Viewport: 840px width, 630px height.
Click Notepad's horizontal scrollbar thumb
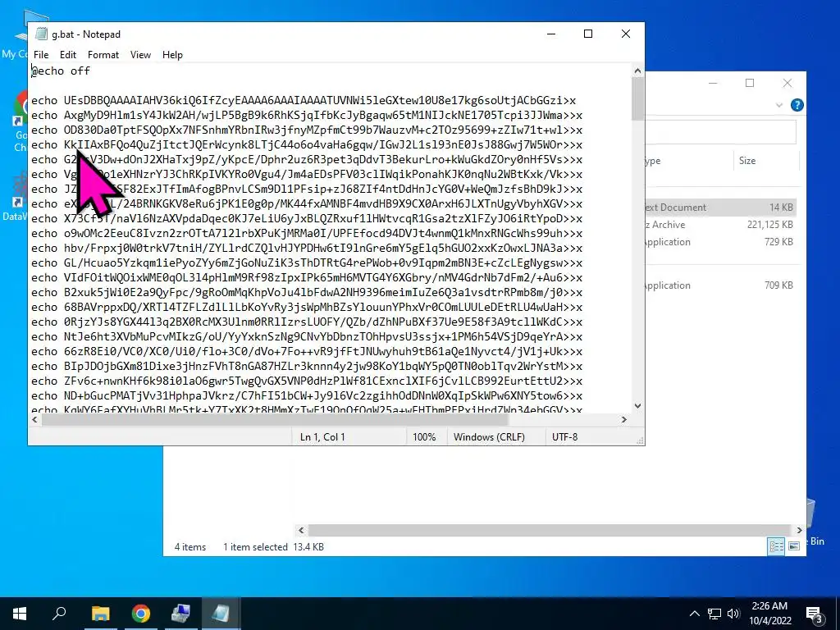[274, 419]
